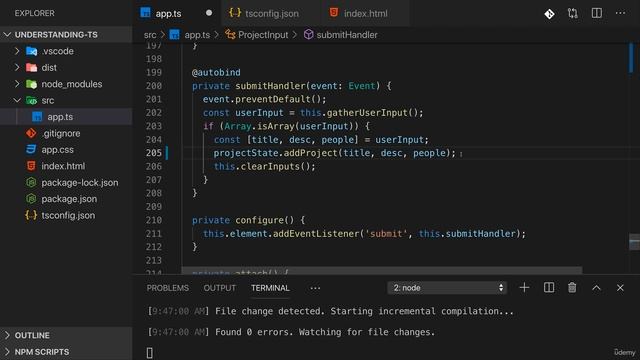The image size is (640, 360).
Task: Click app.ts in the breadcrumb
Action: click(x=197, y=35)
